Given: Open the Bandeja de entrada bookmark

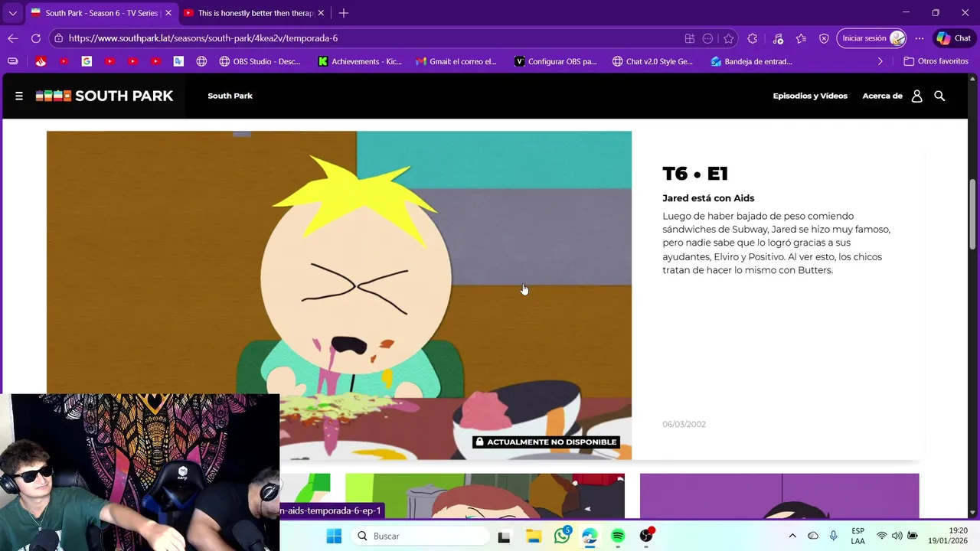Looking at the screenshot, I should pos(751,61).
